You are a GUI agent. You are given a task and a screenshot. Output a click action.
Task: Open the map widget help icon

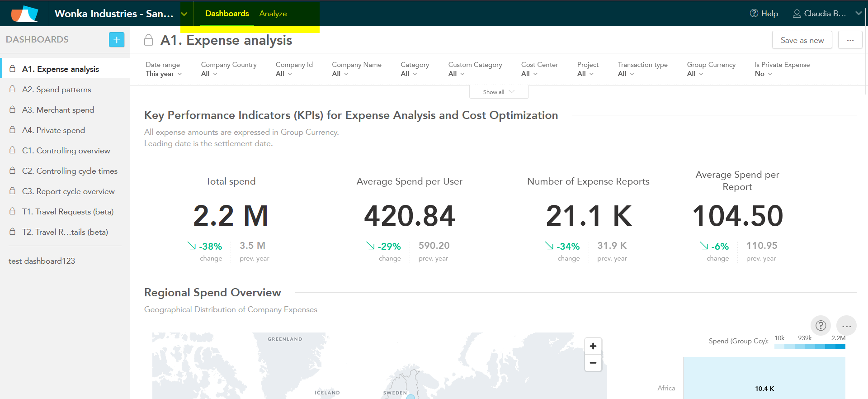coord(821,325)
